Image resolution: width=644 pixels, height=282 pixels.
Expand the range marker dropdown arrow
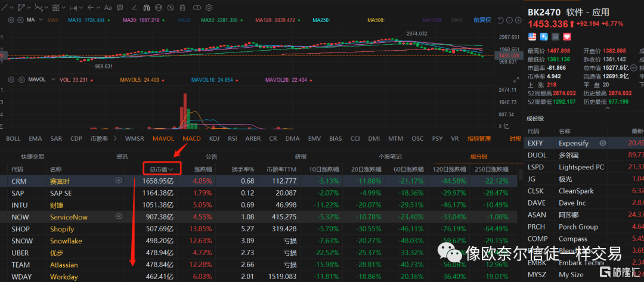pyautogui.click(x=81, y=7)
